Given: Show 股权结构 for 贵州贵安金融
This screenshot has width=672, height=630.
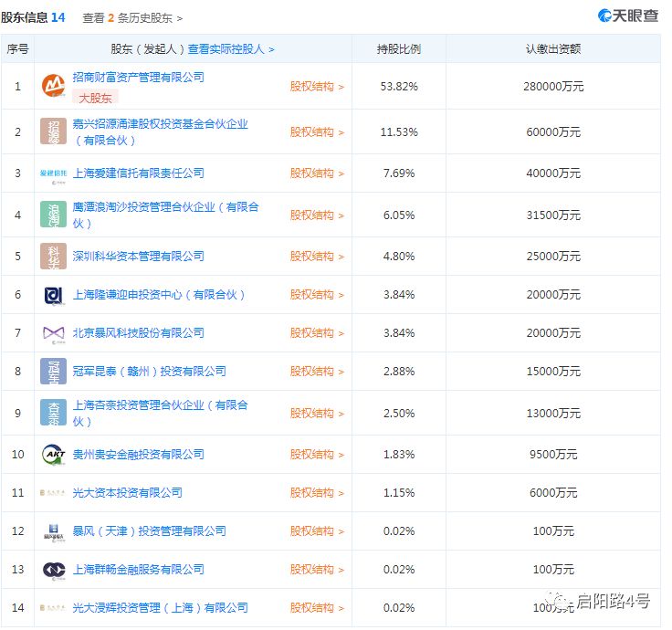Looking at the screenshot, I should point(317,455).
